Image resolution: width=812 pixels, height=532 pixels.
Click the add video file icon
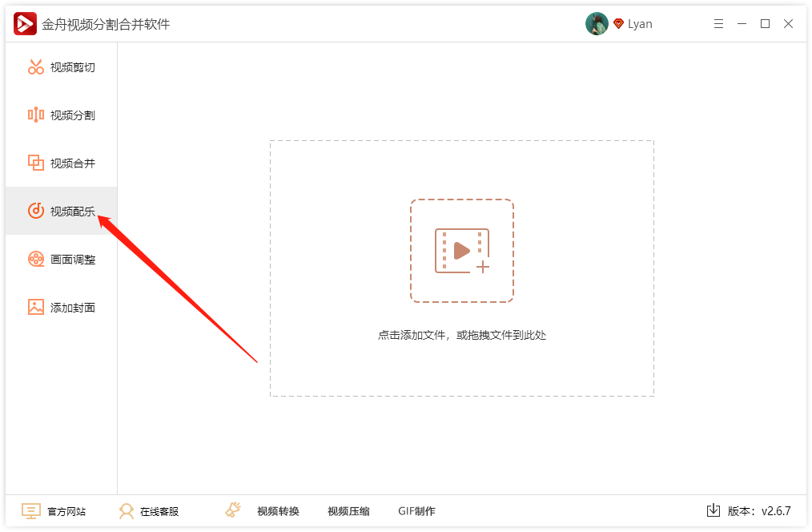(x=462, y=251)
